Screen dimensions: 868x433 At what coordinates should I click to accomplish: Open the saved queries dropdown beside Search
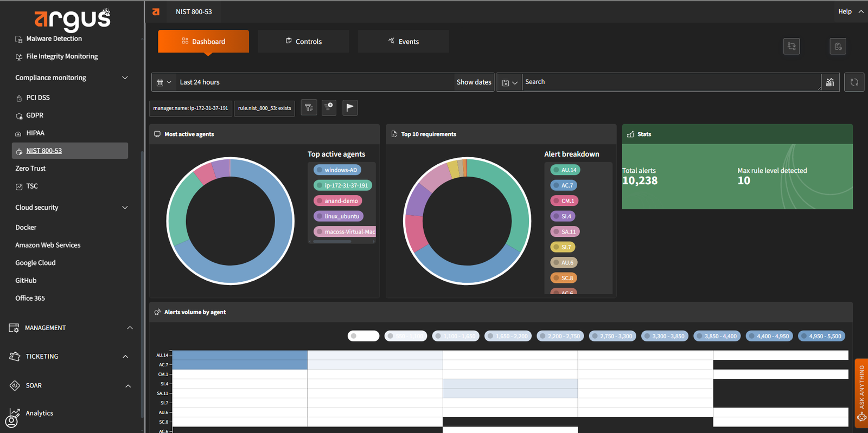click(509, 82)
